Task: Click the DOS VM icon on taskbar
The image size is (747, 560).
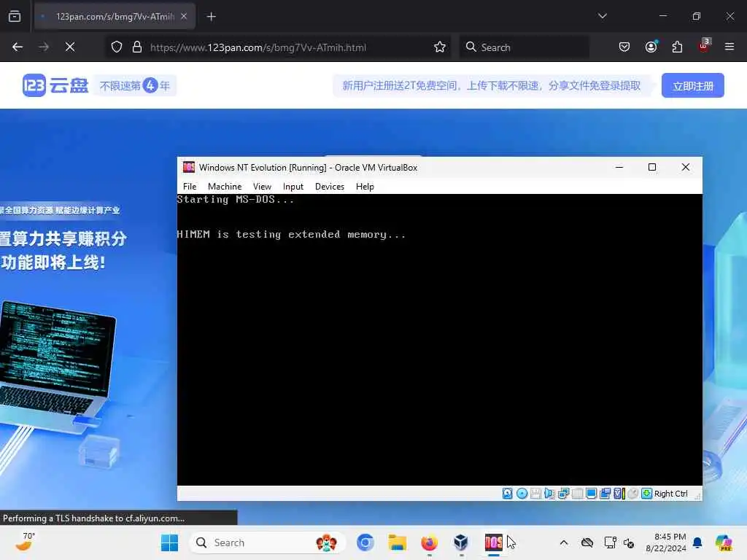Action: [x=494, y=542]
